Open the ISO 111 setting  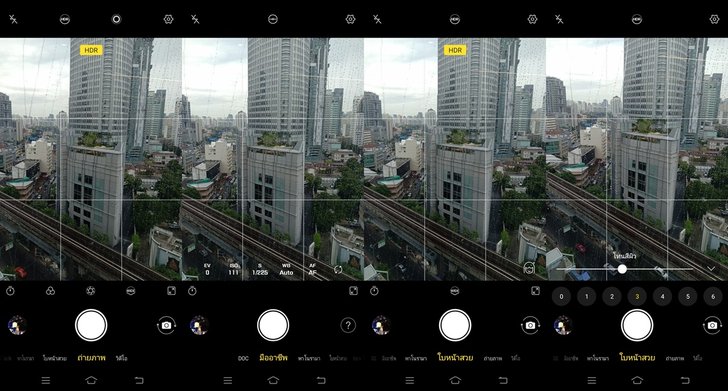(234, 269)
